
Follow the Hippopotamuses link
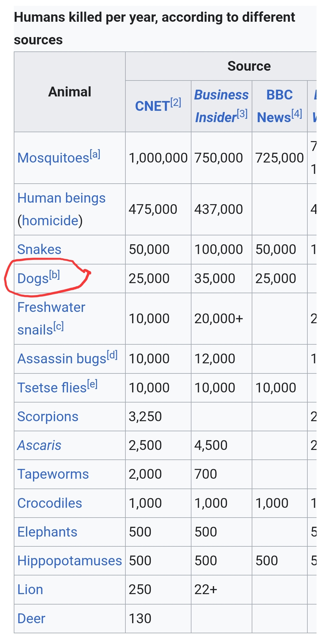[x=69, y=561]
